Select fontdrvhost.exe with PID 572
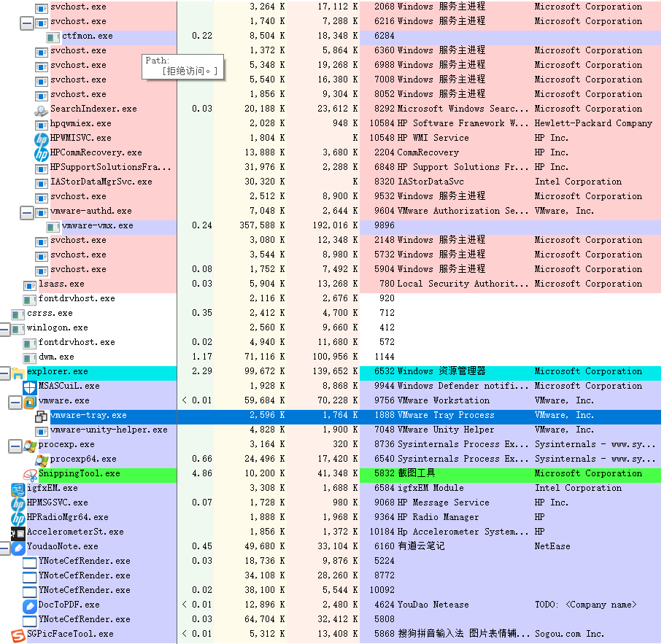664x644 pixels. tap(331, 342)
